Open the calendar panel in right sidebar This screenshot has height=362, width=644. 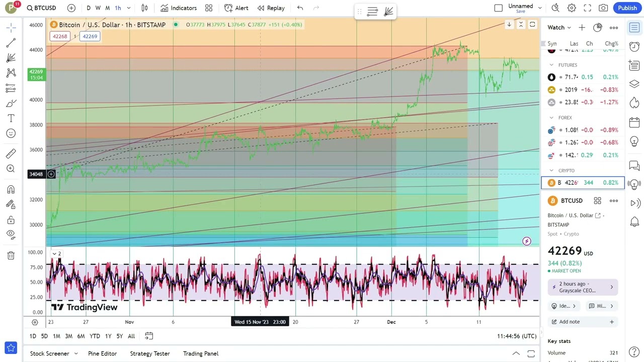click(634, 122)
